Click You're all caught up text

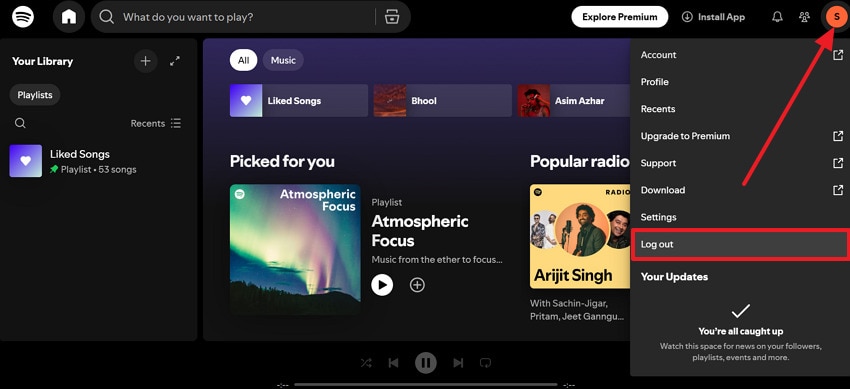click(740, 331)
